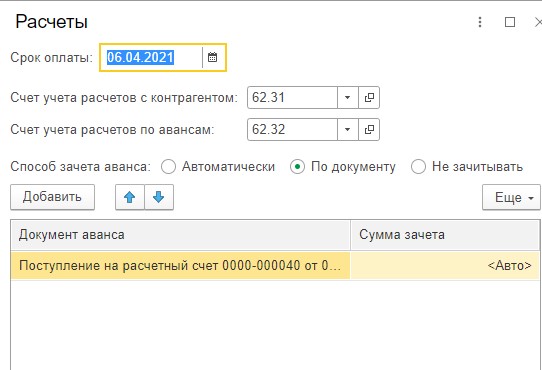Select row Поступление на расчетный счет 0000-000040

pos(180,266)
